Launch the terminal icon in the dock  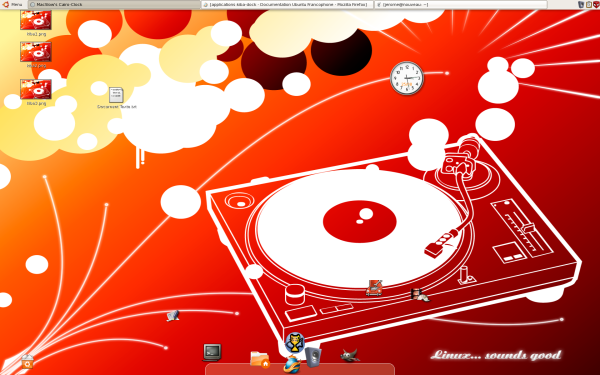212,352
